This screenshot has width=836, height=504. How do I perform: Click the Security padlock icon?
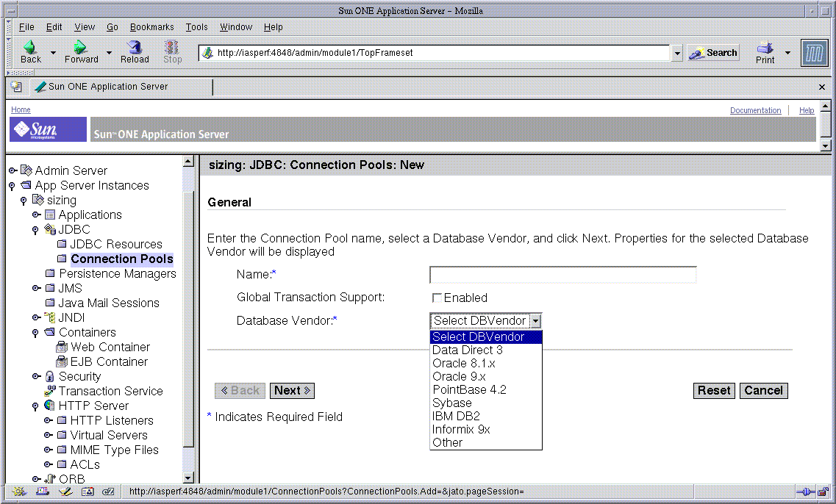[x=50, y=376]
